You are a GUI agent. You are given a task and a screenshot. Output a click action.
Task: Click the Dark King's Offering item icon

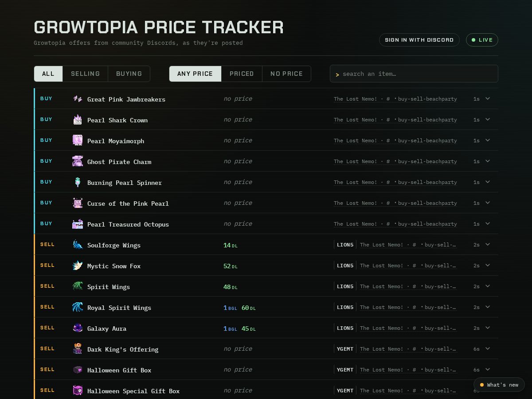(x=78, y=349)
